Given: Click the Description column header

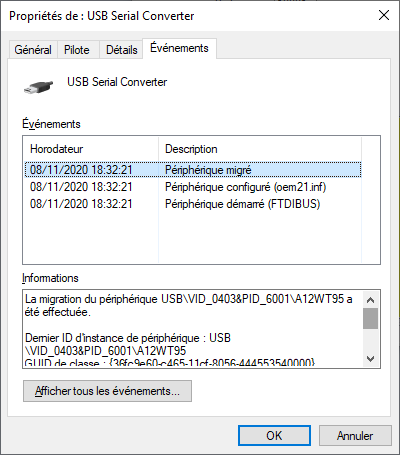Looking at the screenshot, I should 260,149.
